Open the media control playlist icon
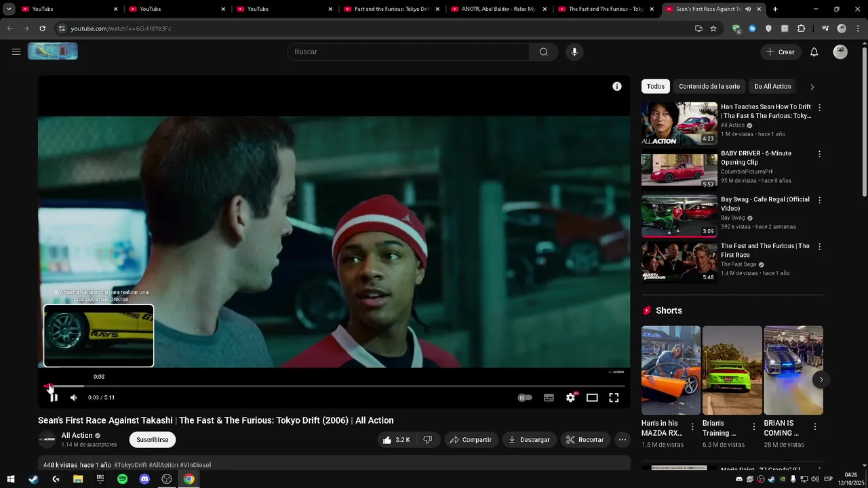The width and height of the screenshot is (868, 488). coord(825,28)
